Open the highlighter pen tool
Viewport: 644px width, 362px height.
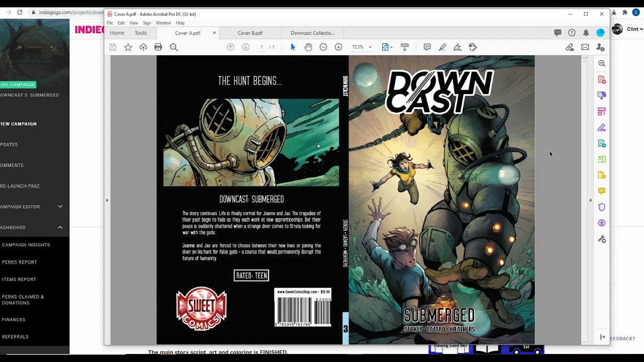pos(442,47)
